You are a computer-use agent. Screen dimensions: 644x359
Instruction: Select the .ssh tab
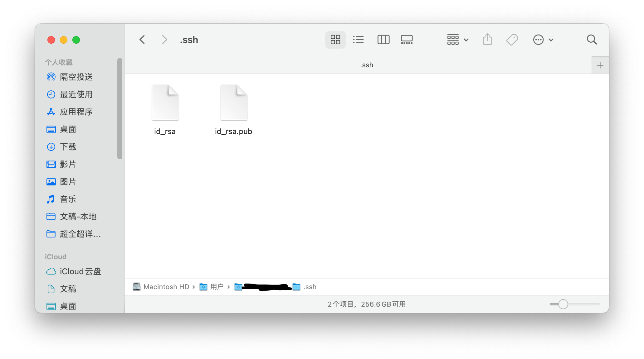pos(366,65)
